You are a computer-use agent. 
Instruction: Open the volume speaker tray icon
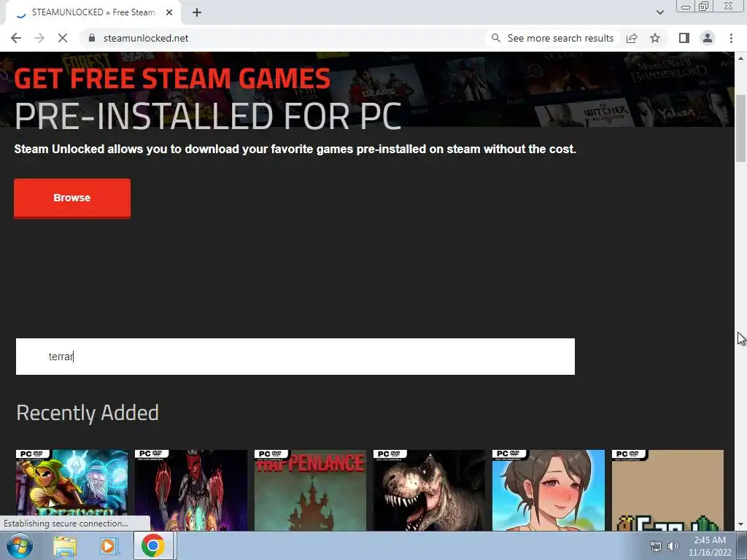673,546
